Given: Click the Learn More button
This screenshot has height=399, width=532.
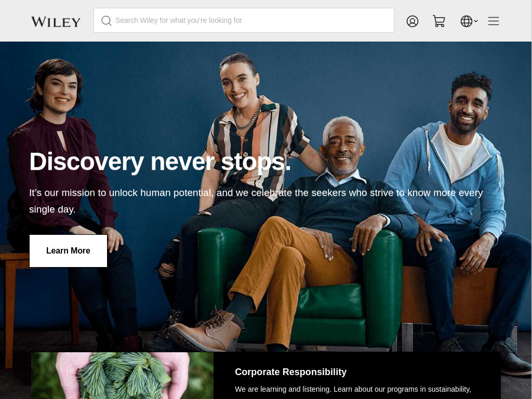Looking at the screenshot, I should pyautogui.click(x=68, y=251).
